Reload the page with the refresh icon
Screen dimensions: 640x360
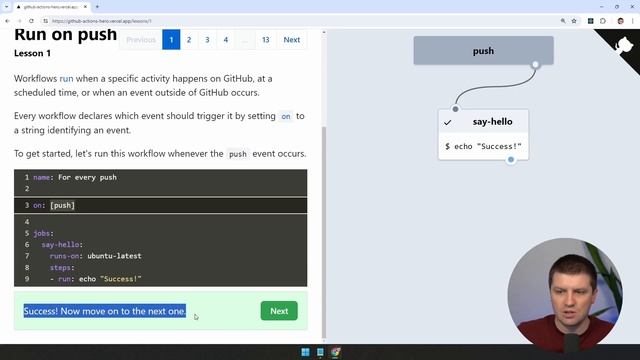pos(31,21)
